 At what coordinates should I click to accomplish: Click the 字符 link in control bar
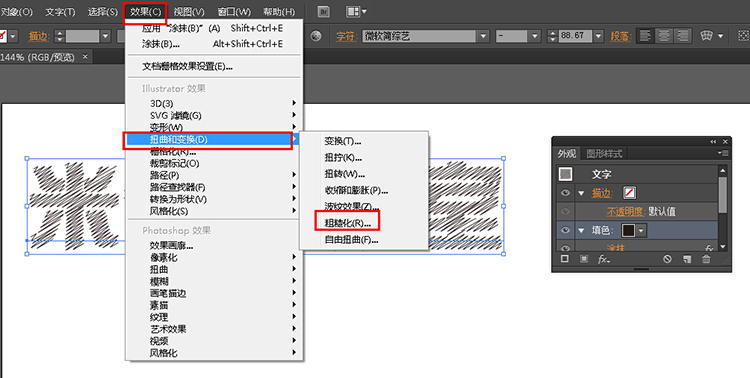[346, 36]
